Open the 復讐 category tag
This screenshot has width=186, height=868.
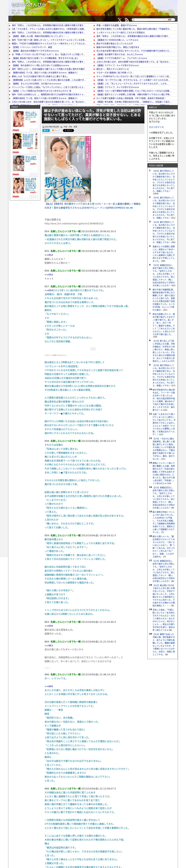(x=75, y=127)
